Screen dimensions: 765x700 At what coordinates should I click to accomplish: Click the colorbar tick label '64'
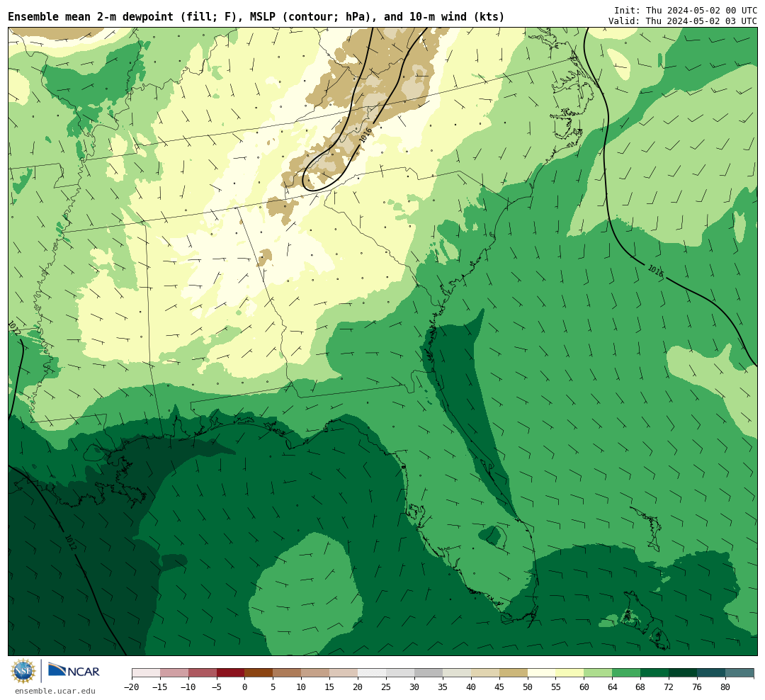click(613, 687)
